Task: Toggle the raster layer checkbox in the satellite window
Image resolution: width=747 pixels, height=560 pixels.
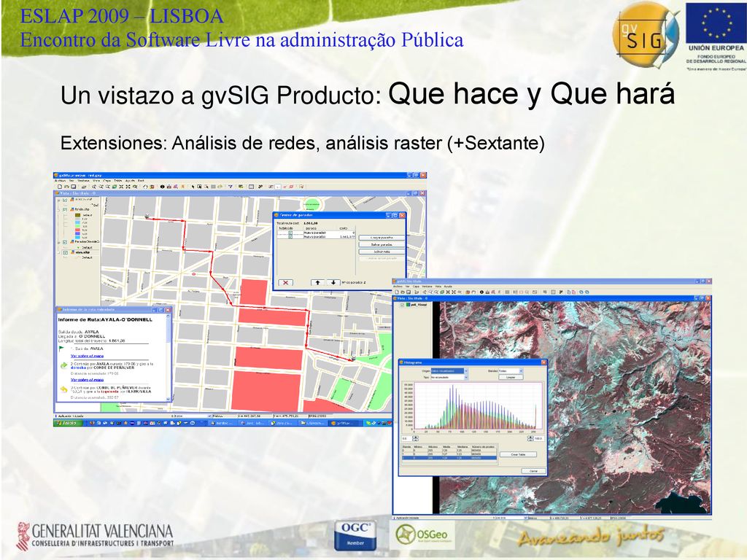Action: [x=402, y=305]
